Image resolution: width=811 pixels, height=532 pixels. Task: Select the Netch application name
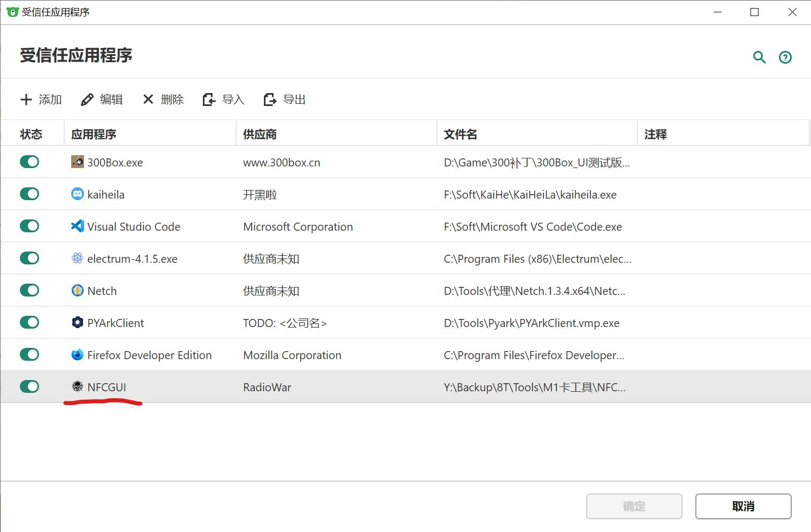(x=102, y=291)
